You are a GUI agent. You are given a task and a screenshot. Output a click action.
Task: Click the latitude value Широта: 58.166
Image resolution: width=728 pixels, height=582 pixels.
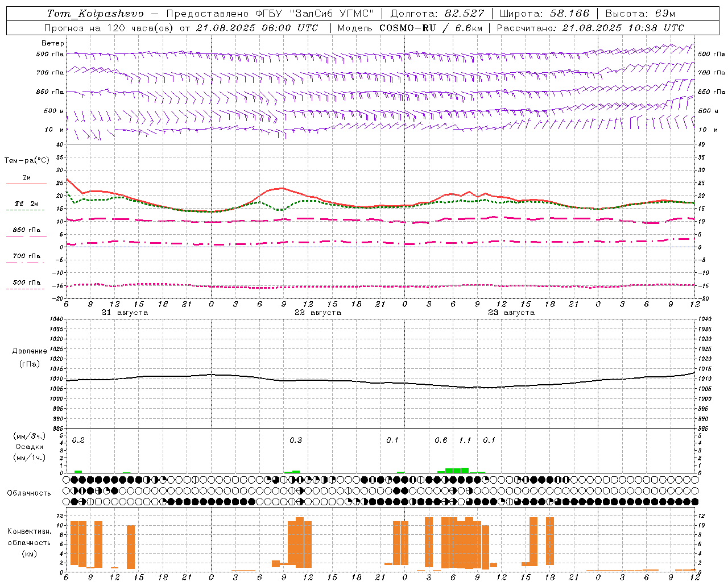point(544,14)
